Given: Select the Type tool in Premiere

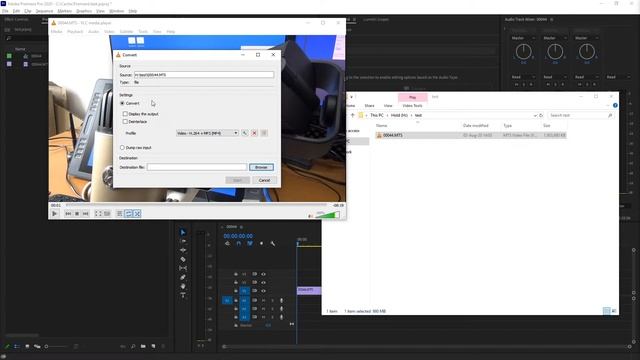Looking at the screenshot, I should point(183,295).
